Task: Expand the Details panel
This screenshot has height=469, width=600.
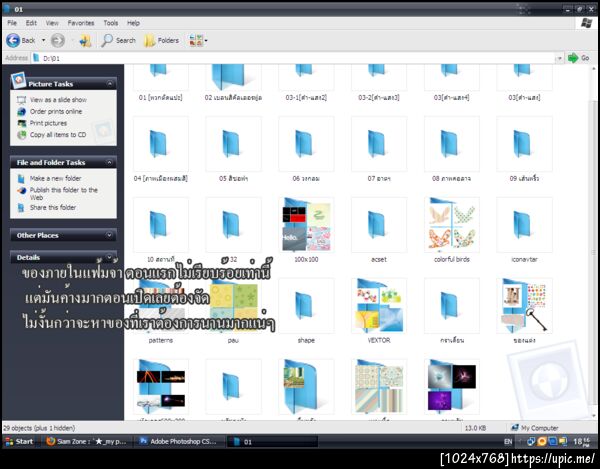Action: (x=109, y=257)
